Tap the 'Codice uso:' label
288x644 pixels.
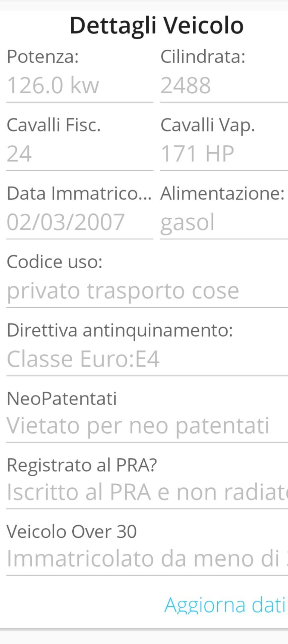coord(54,262)
